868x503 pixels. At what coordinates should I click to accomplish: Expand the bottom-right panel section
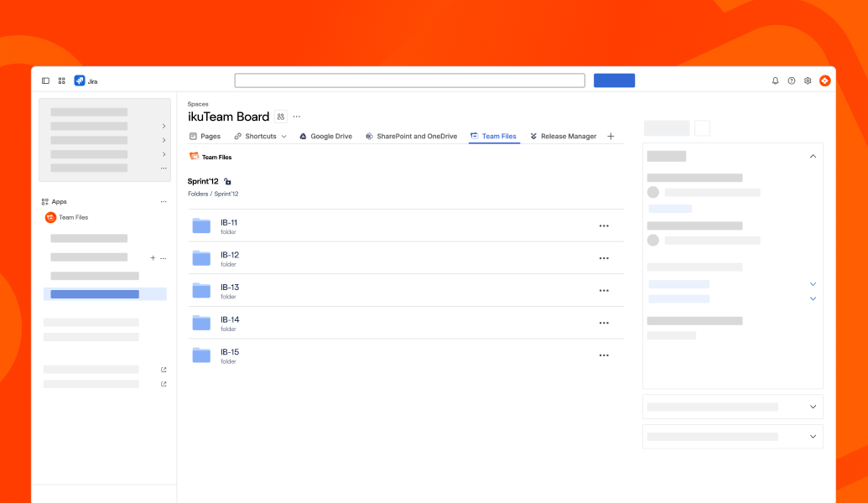point(812,436)
